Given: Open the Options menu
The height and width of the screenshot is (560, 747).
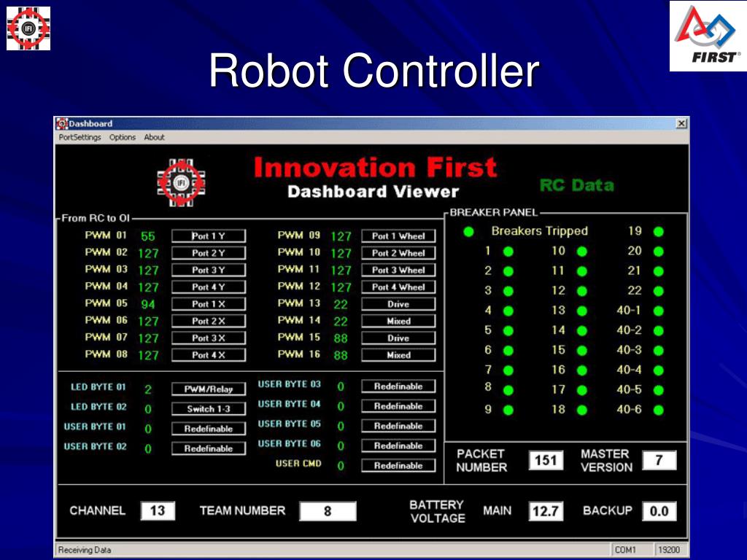Looking at the screenshot, I should (x=123, y=137).
